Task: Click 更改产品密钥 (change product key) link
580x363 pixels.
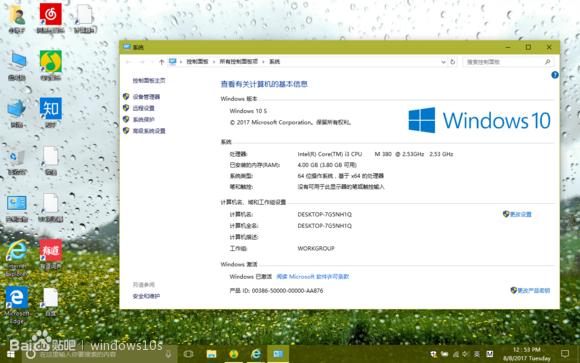Action: [533, 291]
